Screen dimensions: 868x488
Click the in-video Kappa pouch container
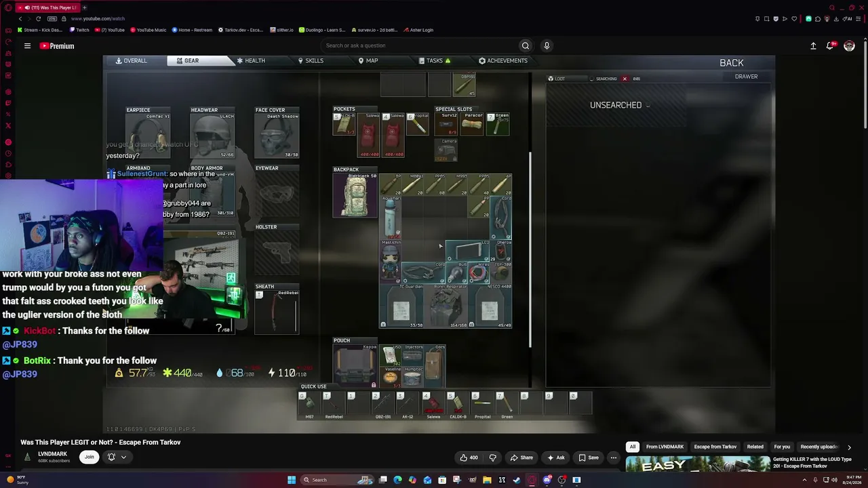(x=355, y=366)
